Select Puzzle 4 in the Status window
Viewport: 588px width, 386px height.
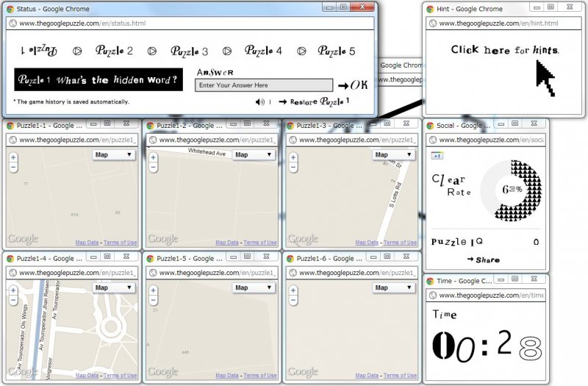263,50
